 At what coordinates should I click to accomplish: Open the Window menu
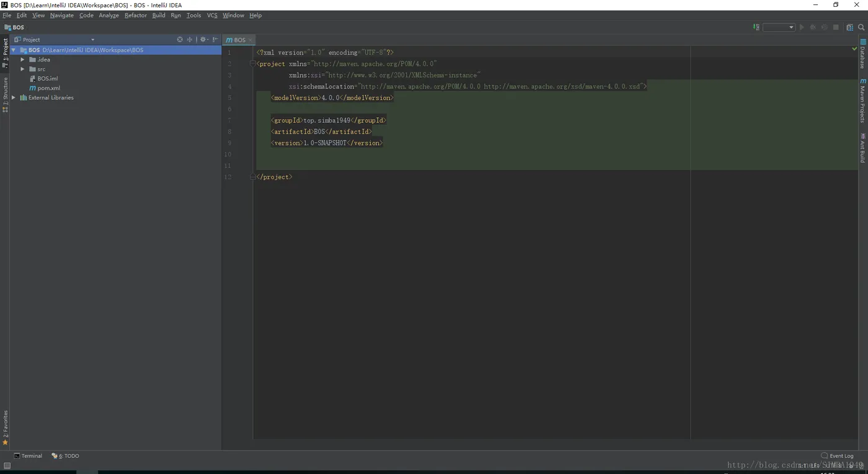pyautogui.click(x=233, y=16)
